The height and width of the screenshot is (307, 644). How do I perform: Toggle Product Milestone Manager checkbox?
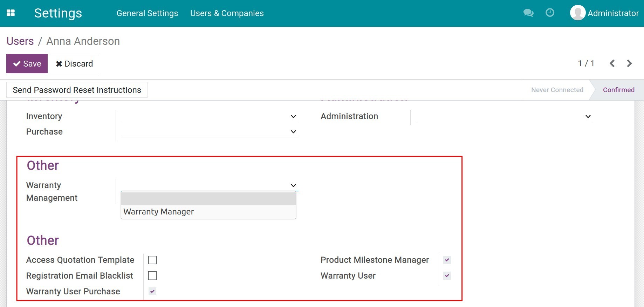[x=447, y=260]
